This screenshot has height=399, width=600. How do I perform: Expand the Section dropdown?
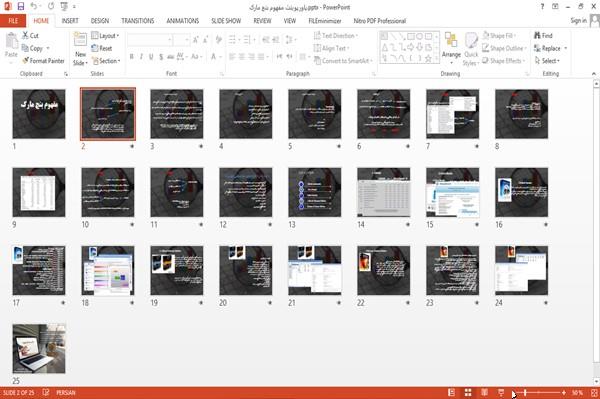106,61
